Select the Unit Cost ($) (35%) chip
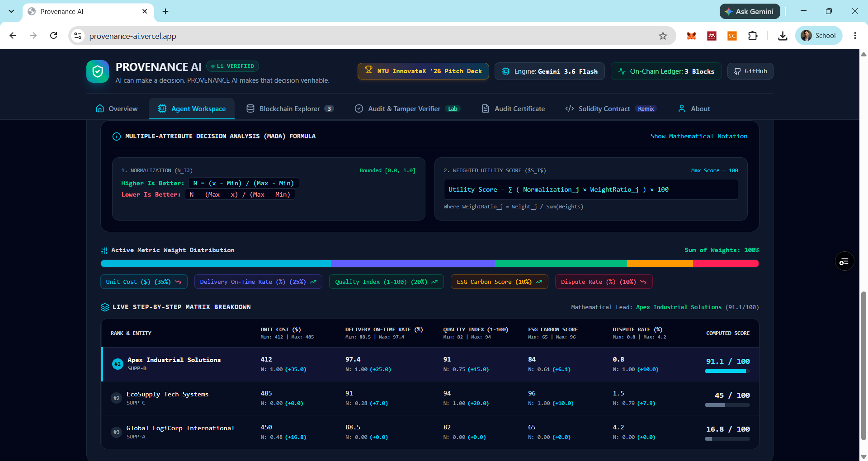The height and width of the screenshot is (461, 868). tap(143, 282)
